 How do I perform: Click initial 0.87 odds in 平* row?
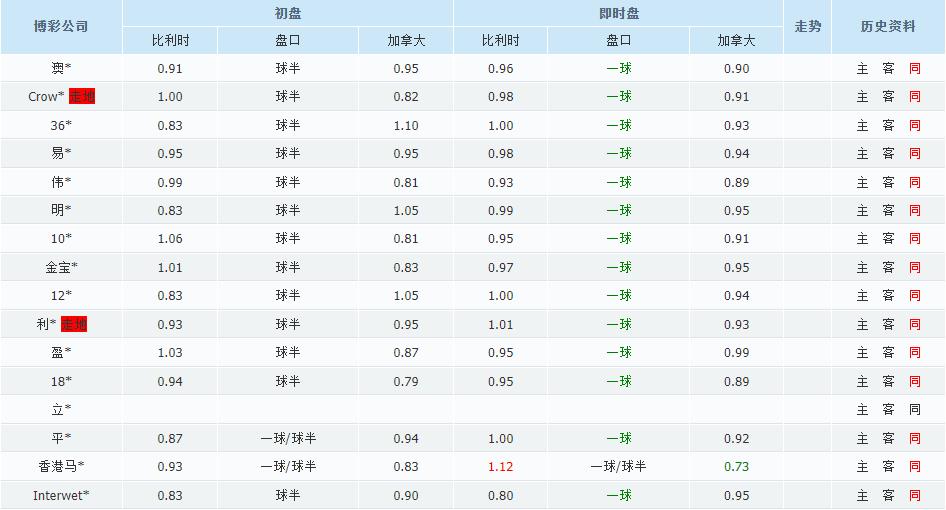tap(170, 438)
